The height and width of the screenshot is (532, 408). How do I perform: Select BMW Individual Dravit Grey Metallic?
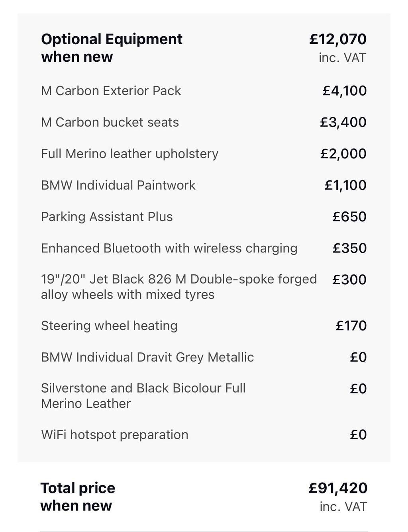pyautogui.click(x=147, y=357)
